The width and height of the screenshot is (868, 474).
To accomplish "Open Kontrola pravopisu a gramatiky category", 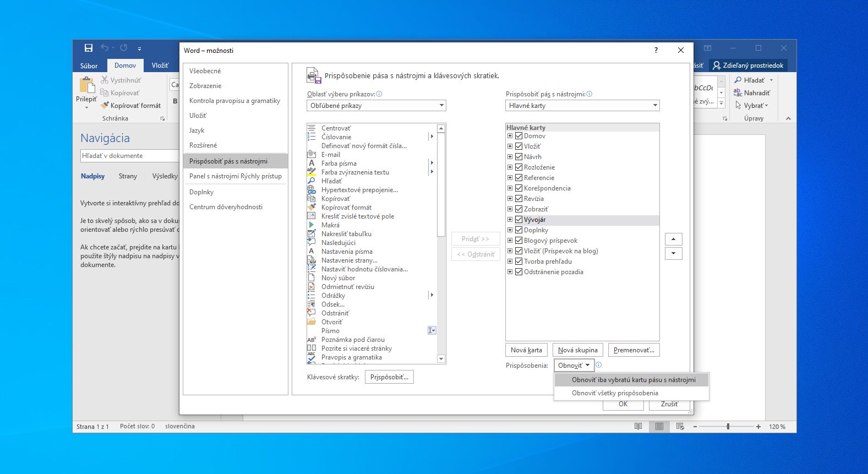I will 236,101.
